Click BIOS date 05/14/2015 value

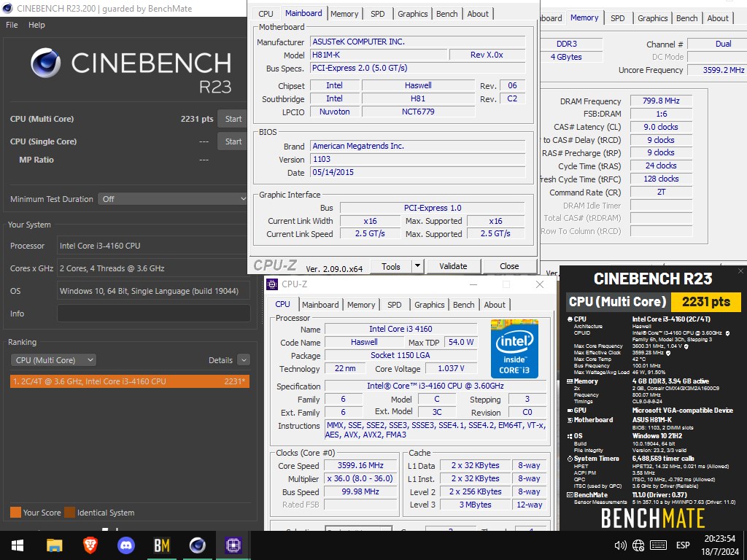[x=418, y=172]
